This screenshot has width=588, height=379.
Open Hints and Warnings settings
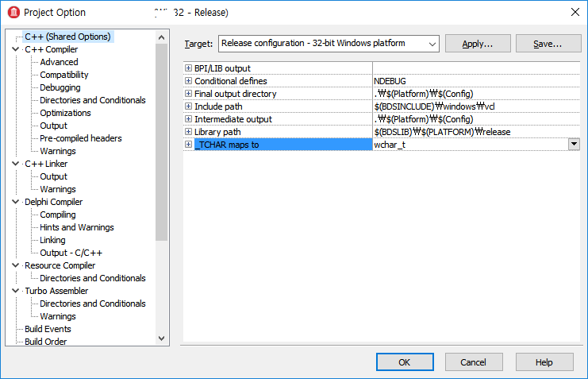[76, 227]
